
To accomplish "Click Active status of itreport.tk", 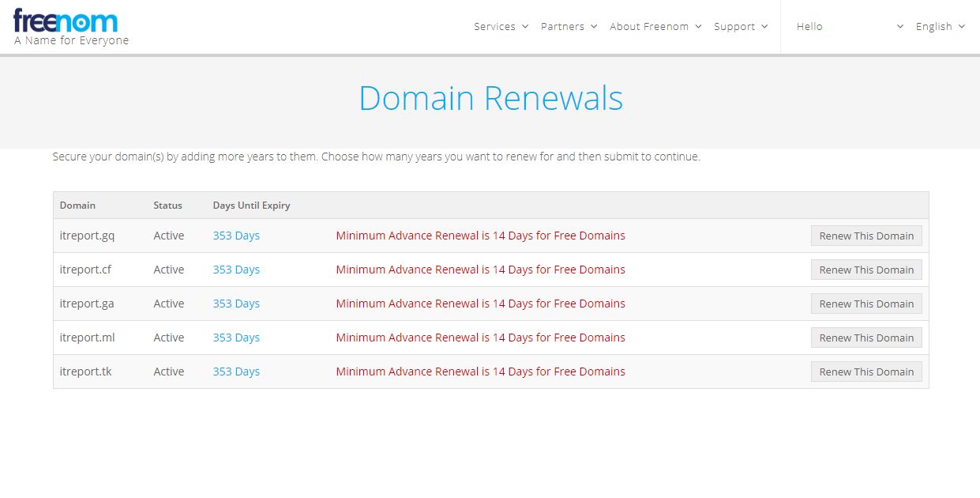I will [x=169, y=372].
